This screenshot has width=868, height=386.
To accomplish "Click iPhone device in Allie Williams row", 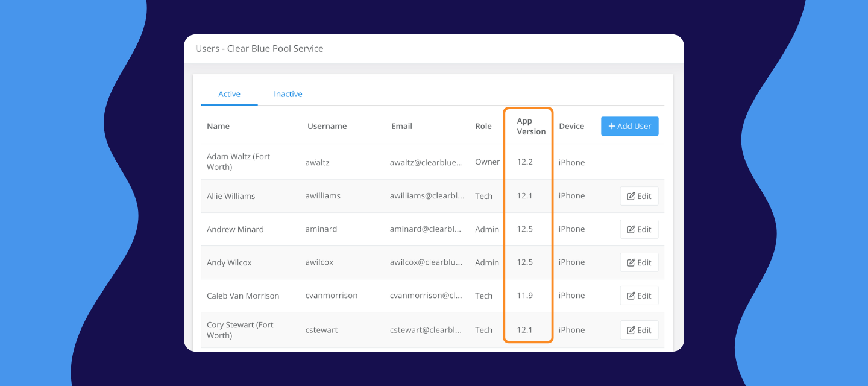I will tap(572, 196).
